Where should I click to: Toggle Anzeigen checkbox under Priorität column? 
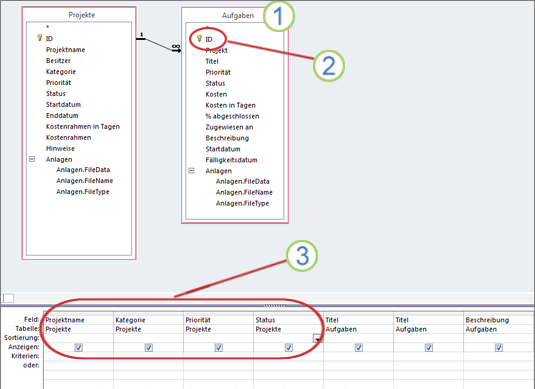(219, 347)
